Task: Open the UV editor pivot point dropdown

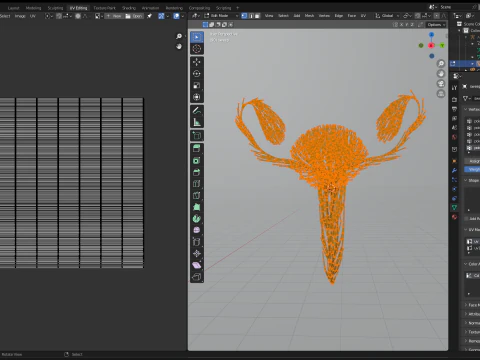Action: point(49,16)
